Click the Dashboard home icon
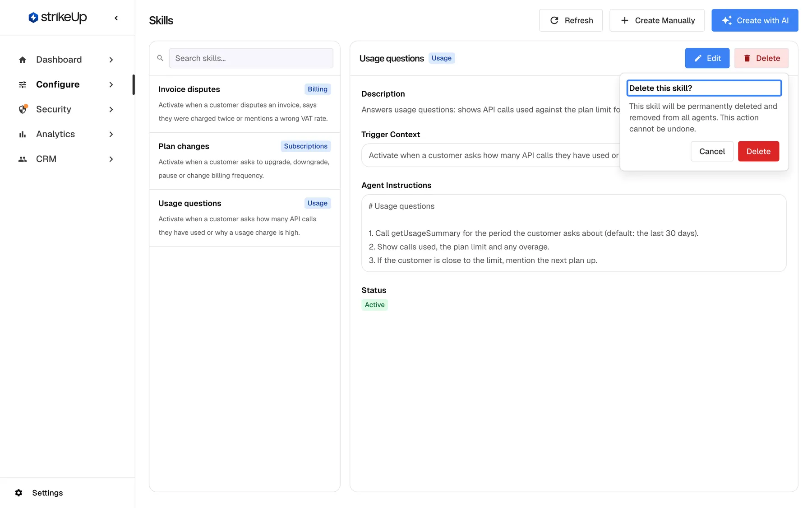The width and height of the screenshot is (812, 508). click(23, 60)
